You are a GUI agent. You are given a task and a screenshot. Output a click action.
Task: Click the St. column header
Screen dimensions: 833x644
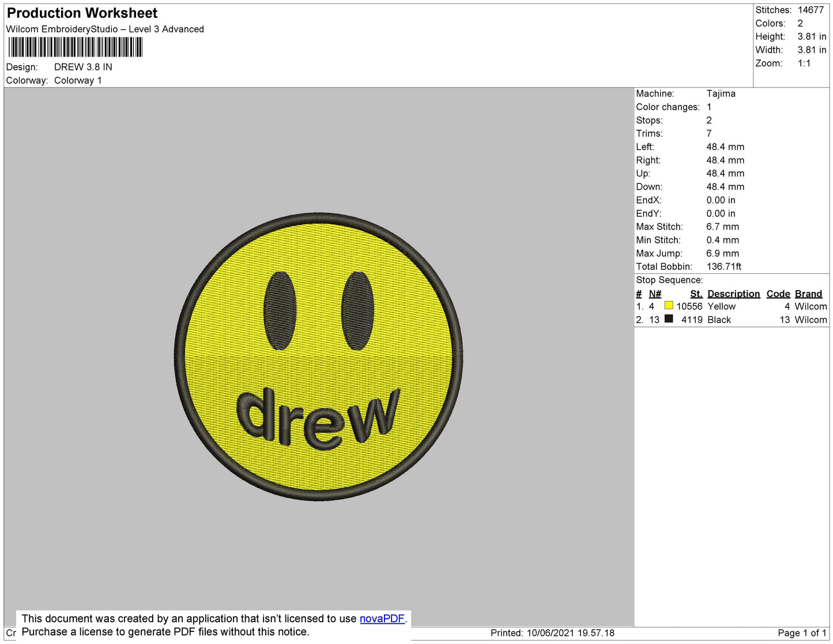point(696,293)
